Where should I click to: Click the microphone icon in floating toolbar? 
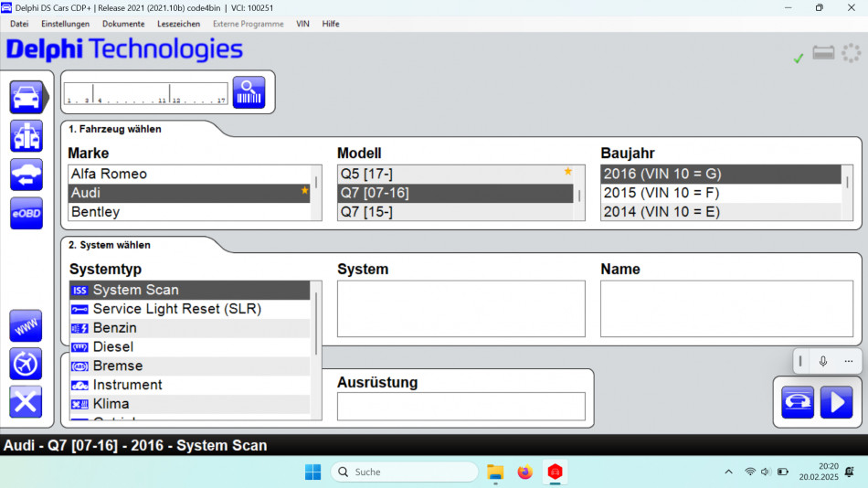[823, 361]
